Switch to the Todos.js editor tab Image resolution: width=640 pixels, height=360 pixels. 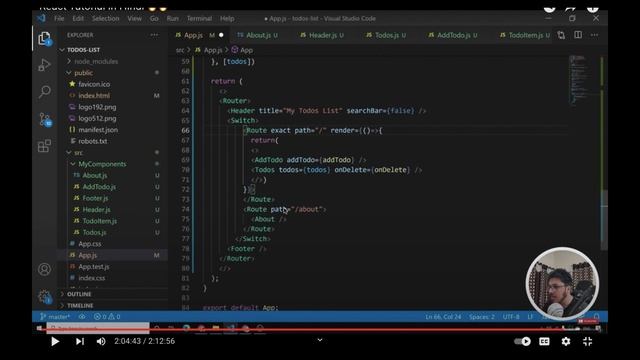[386, 36]
